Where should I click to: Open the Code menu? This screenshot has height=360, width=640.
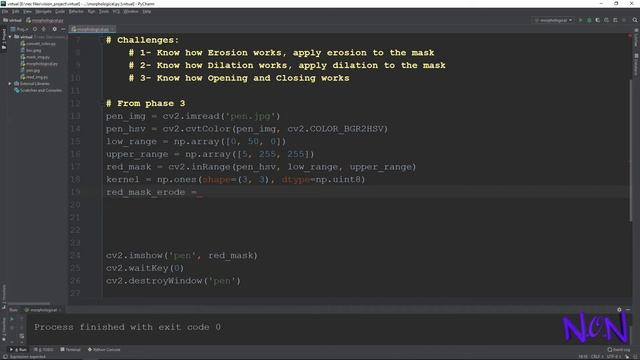point(60,11)
